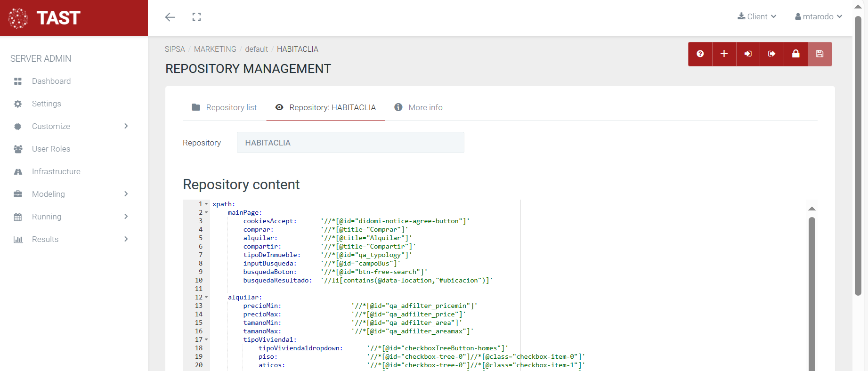The image size is (868, 371).
Task: Click the Repository name input field
Action: (350, 143)
